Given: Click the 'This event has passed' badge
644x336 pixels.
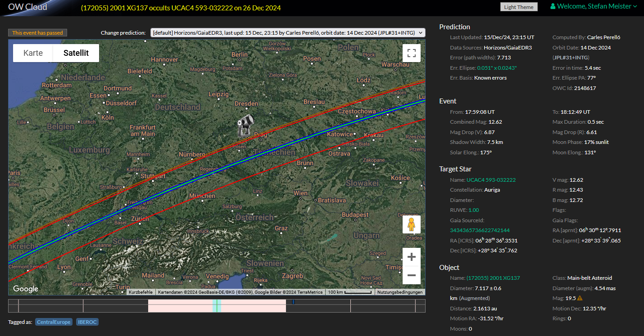Looking at the screenshot, I should 38,33.
